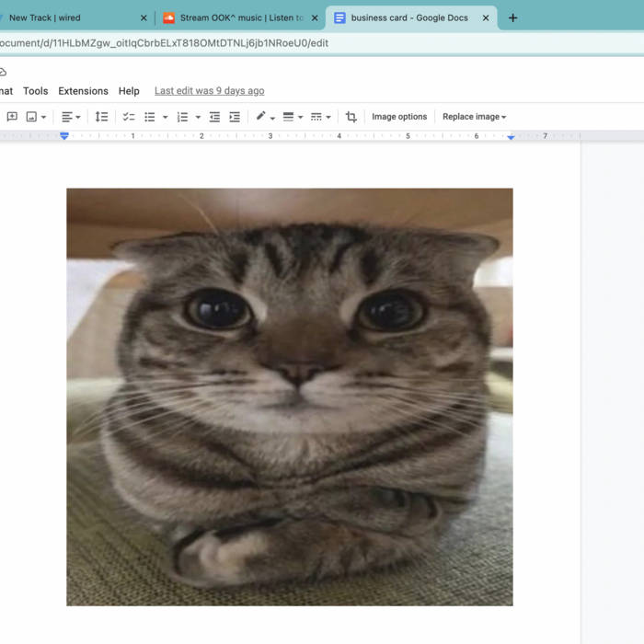644x644 pixels.
Task: Open the line spacing tool
Action: point(101,117)
